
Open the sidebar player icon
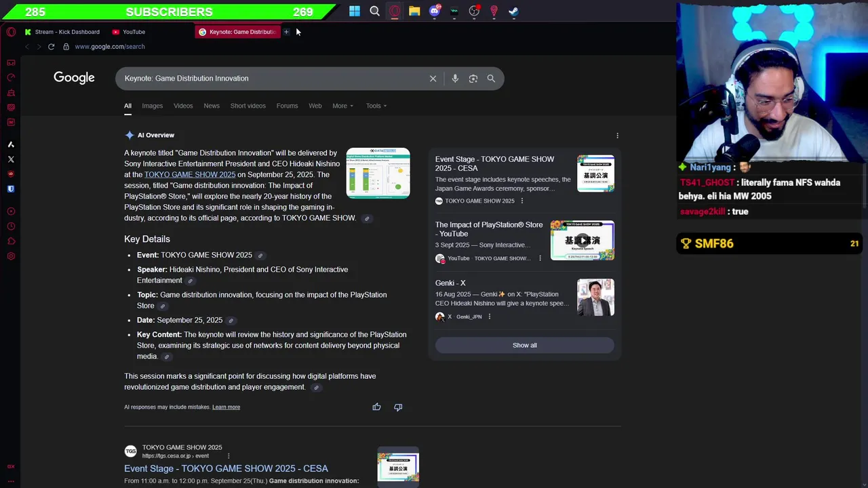click(11, 211)
